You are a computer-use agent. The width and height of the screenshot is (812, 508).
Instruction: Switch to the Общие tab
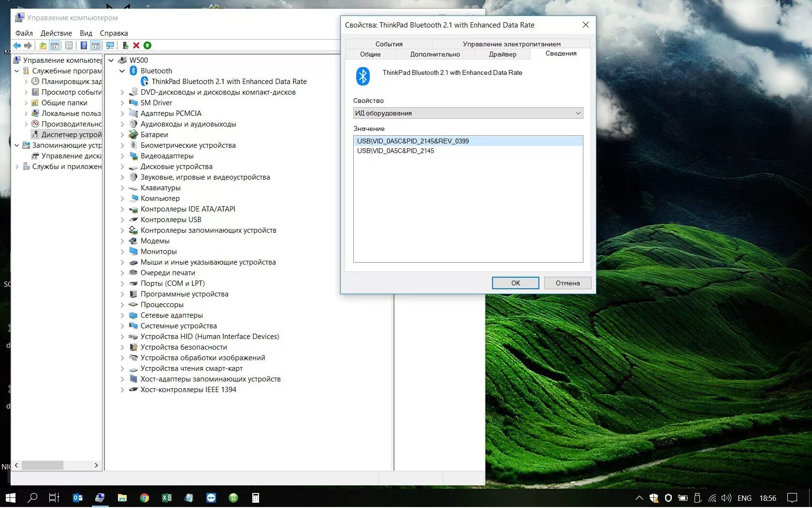tap(370, 54)
